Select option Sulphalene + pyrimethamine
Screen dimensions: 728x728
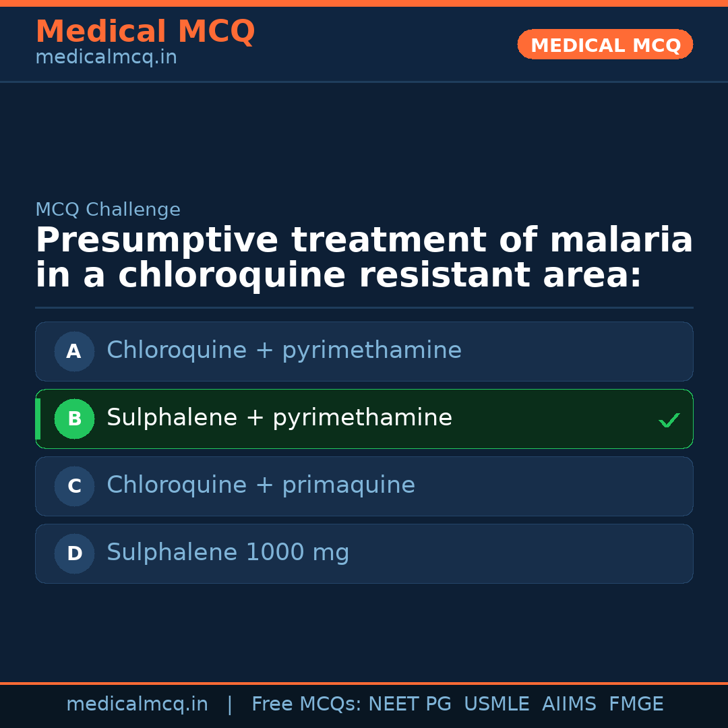[x=279, y=418]
